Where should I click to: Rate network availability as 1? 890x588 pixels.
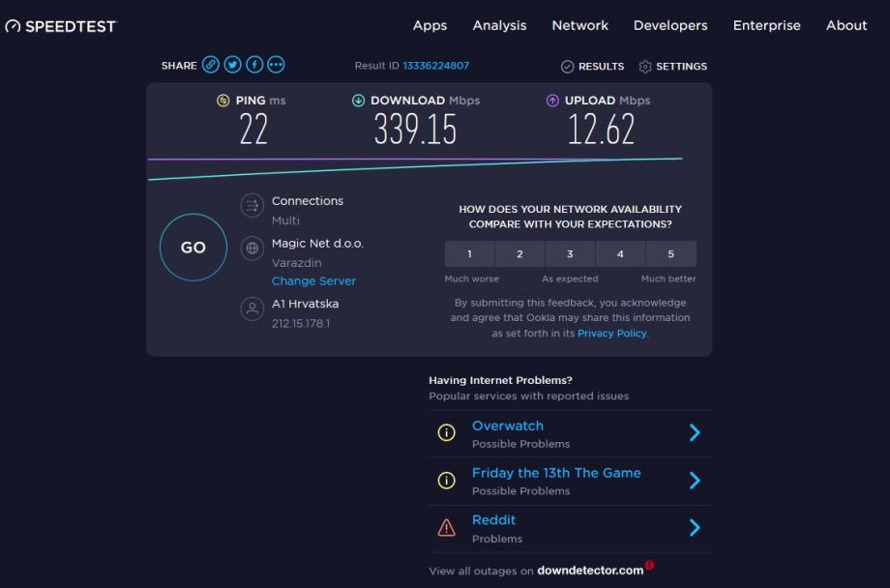(x=469, y=253)
